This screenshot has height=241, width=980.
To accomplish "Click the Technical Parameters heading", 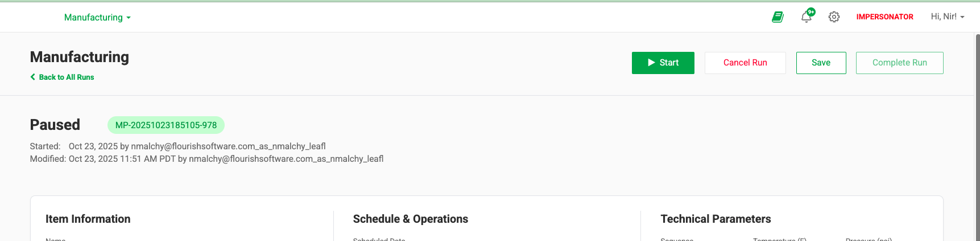I will click(x=716, y=219).
